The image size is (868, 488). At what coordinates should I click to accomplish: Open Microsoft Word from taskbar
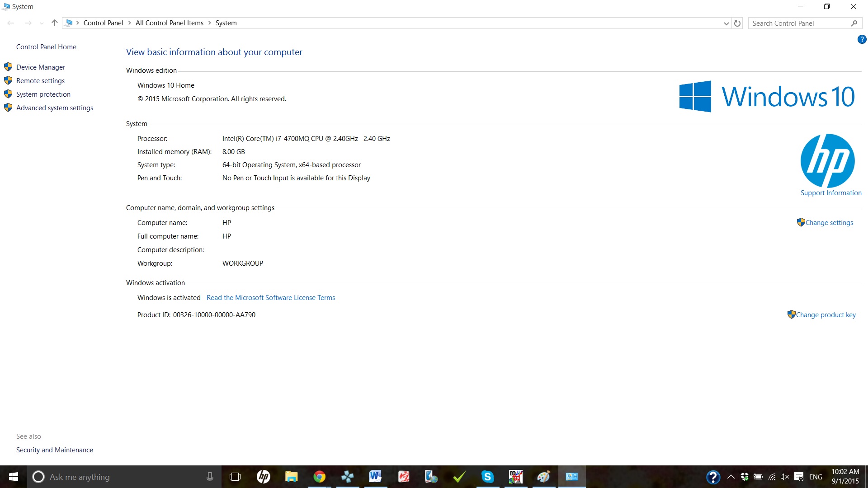tap(375, 477)
